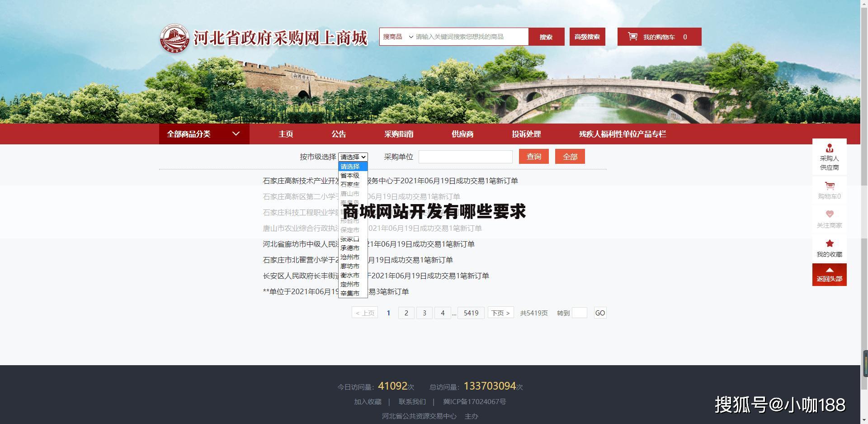
Task: Choose 廊坊市 in the city dropdown list
Action: (353, 266)
